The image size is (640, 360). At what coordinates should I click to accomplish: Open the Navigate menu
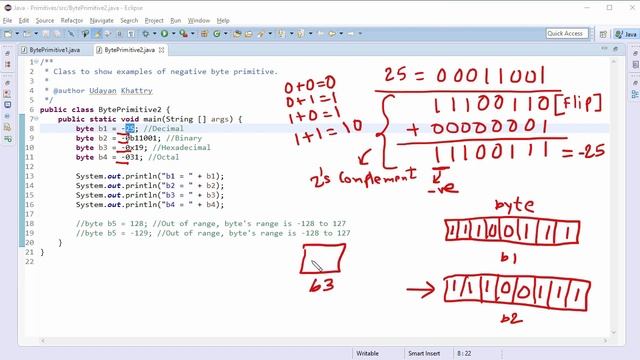[x=102, y=20]
